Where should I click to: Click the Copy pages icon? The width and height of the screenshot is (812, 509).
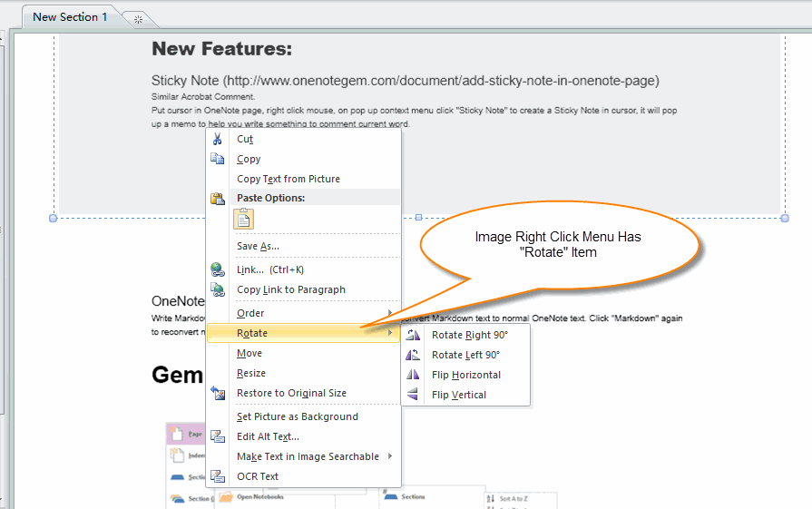(218, 159)
